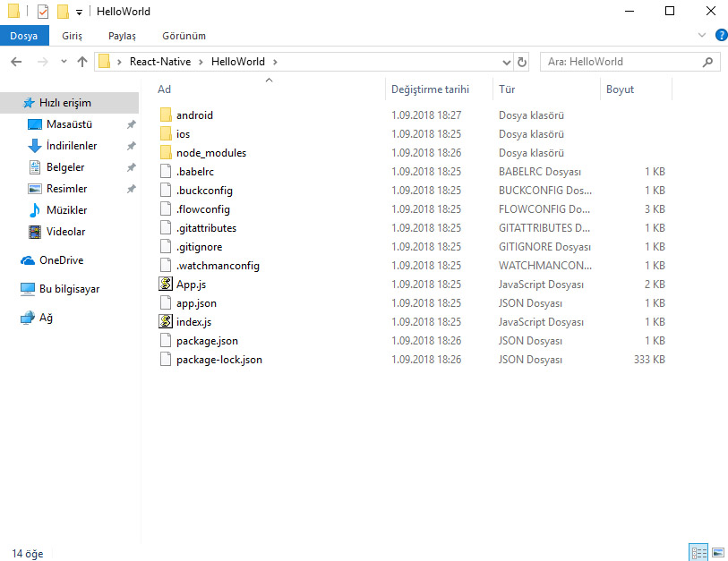Open the Explorer Help icon
728x561 pixels.
point(721,36)
